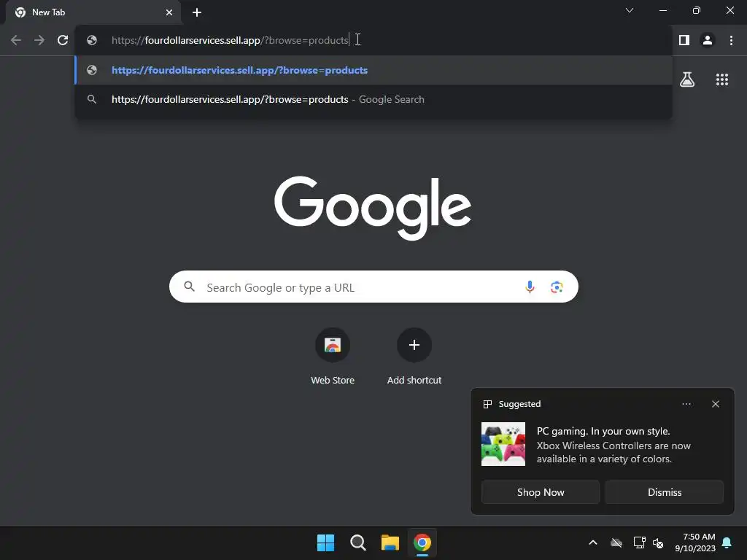This screenshot has height=560, width=747.
Task: Select the New Tab tab
Action: pyautogui.click(x=93, y=12)
